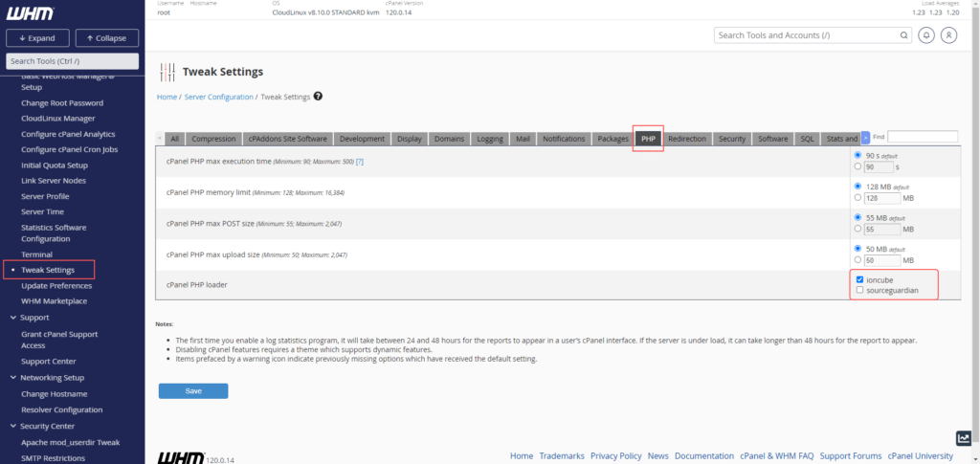
Task: Click the Expand all button
Action: [37, 38]
